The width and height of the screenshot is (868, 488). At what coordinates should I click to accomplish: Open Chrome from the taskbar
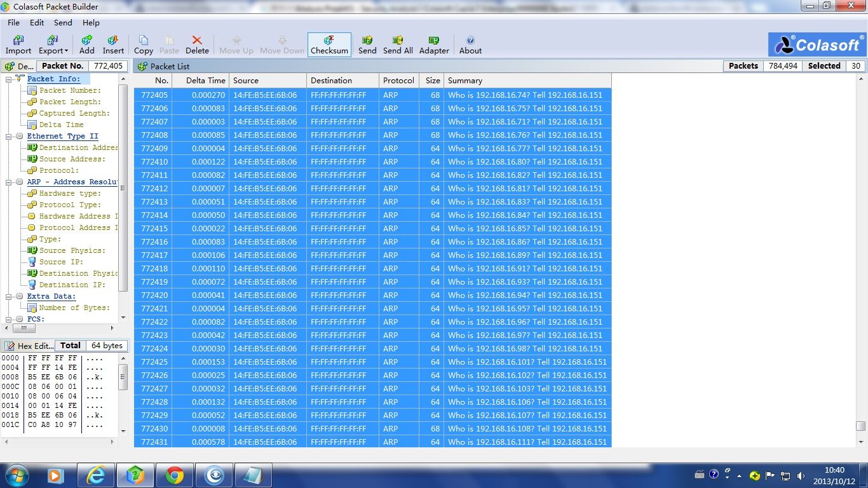(175, 475)
